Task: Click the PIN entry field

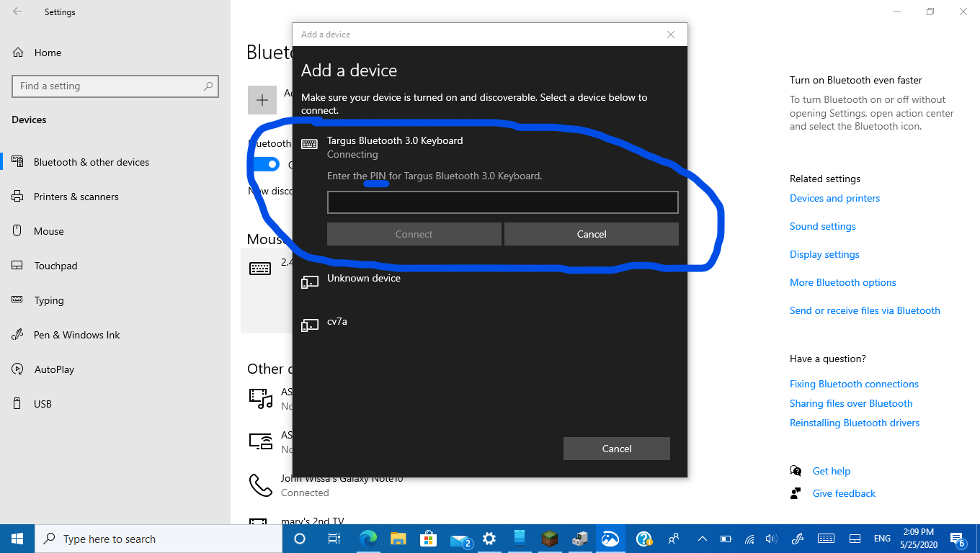Action: click(502, 202)
